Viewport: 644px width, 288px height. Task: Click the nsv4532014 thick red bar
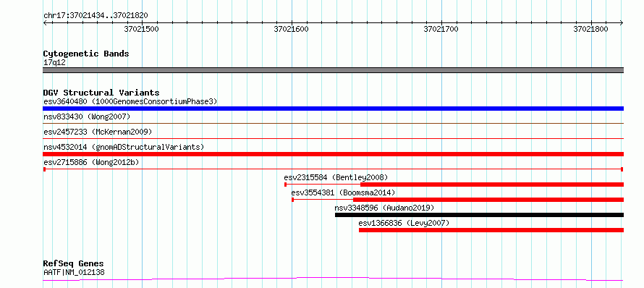333,154
